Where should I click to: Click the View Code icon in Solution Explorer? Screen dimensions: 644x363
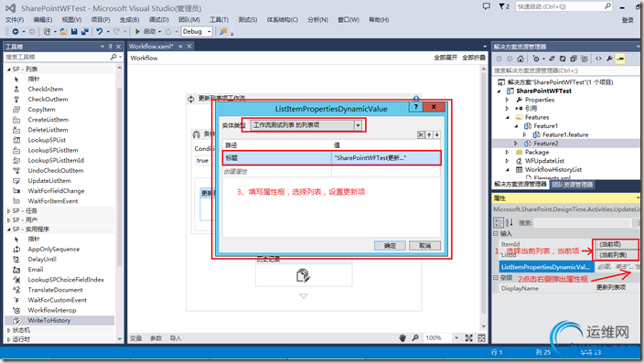[598, 59]
